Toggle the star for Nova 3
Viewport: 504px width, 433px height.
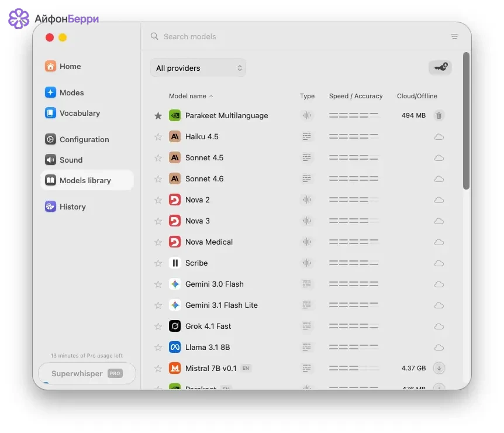point(158,221)
